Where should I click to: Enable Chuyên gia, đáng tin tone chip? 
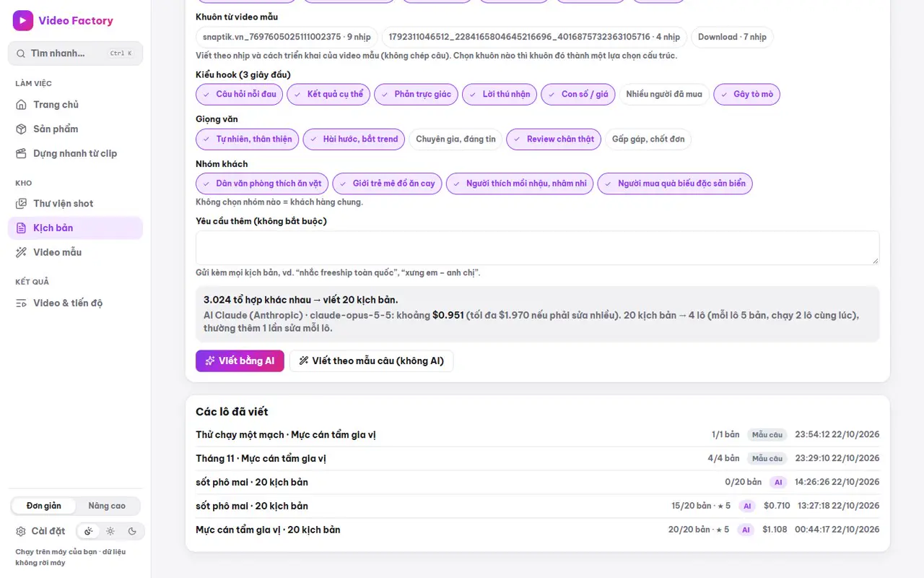pyautogui.click(x=456, y=139)
